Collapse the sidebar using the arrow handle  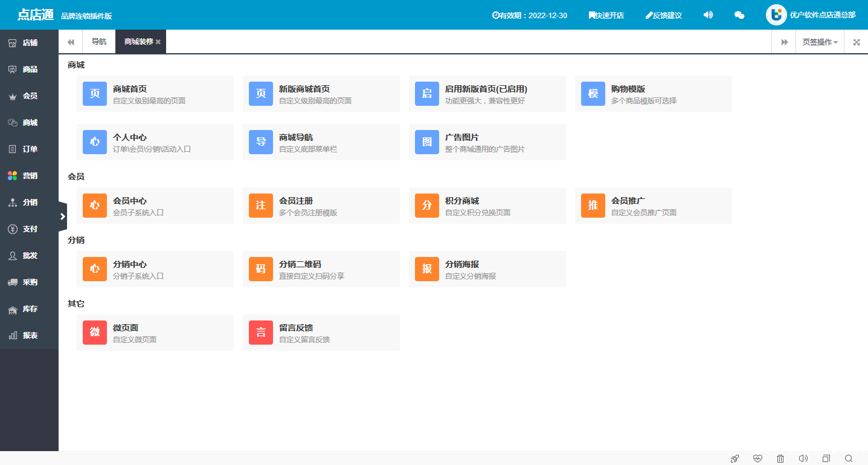point(63,216)
